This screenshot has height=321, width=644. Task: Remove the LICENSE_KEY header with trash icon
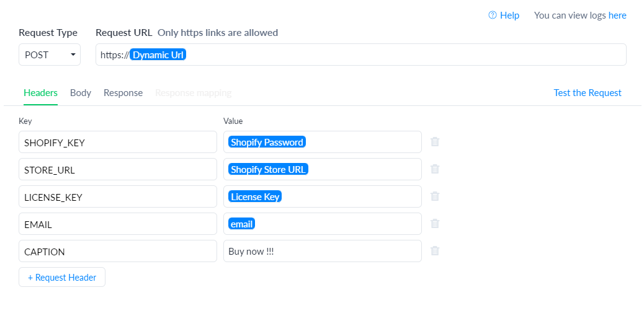[435, 196]
